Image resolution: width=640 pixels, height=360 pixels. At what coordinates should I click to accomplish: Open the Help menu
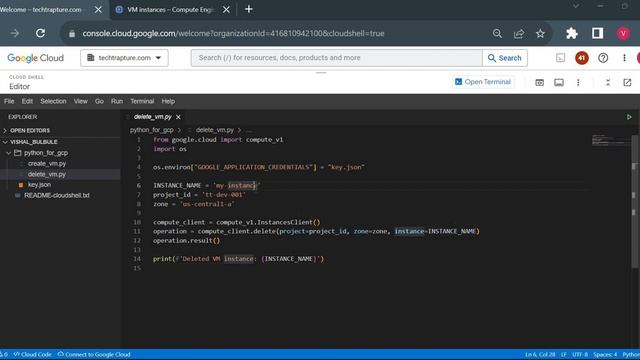click(168, 101)
